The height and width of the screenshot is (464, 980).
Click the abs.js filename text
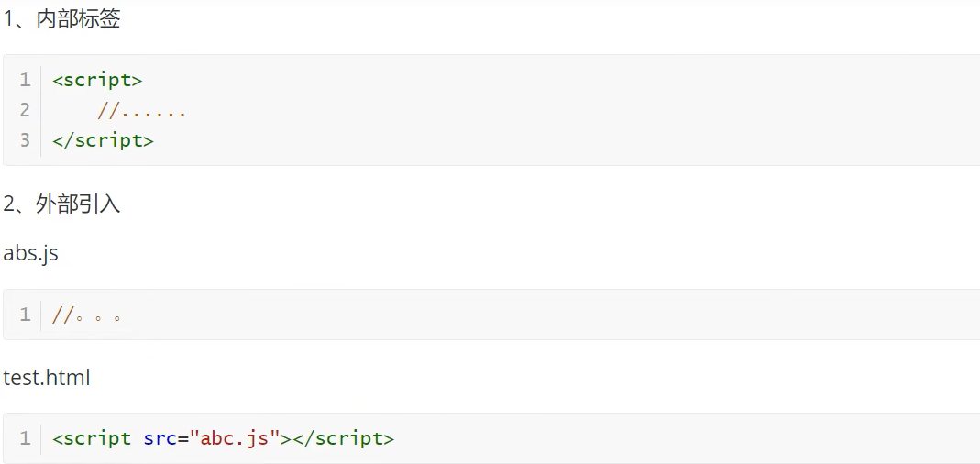pyautogui.click(x=31, y=253)
